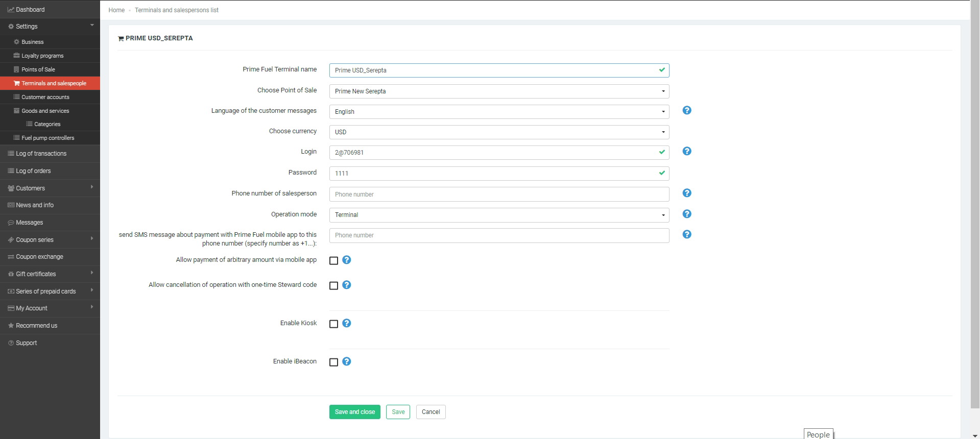Click the Prime Fuel Terminal name field
The height and width of the screenshot is (439, 980).
pyautogui.click(x=499, y=70)
